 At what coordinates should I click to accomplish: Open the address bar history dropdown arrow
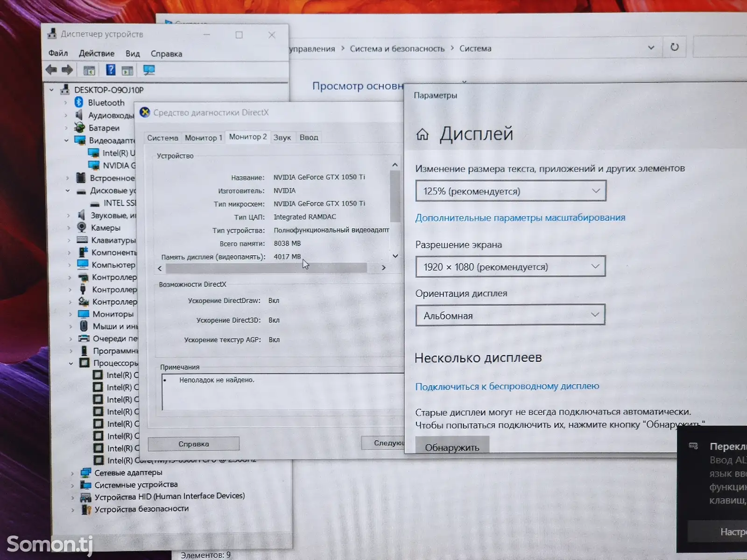click(x=651, y=48)
